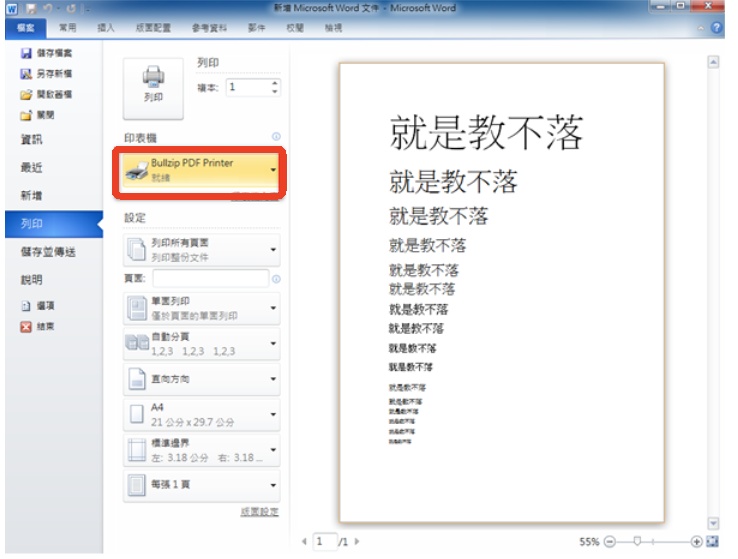Open the 直向方向 orientation dropdown
The width and height of the screenshot is (738, 559).
pyautogui.click(x=201, y=379)
